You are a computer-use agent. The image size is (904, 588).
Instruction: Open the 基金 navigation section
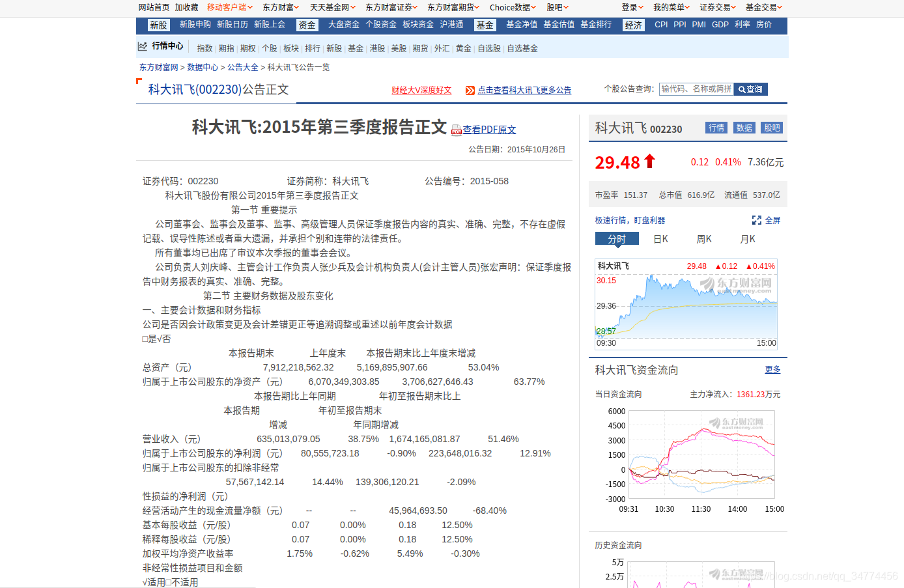coord(485,25)
